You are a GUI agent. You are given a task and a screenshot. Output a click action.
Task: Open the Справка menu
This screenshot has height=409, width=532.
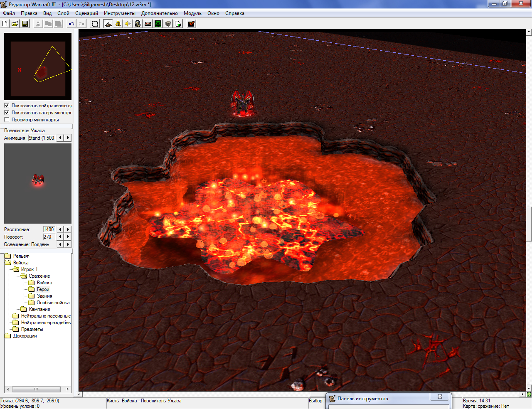point(235,13)
